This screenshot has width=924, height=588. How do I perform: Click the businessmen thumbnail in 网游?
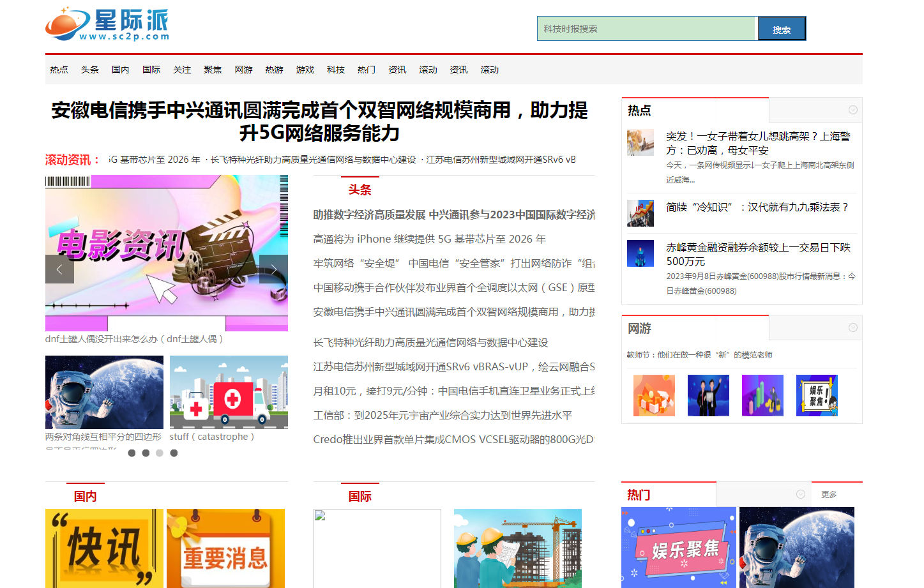coord(708,395)
